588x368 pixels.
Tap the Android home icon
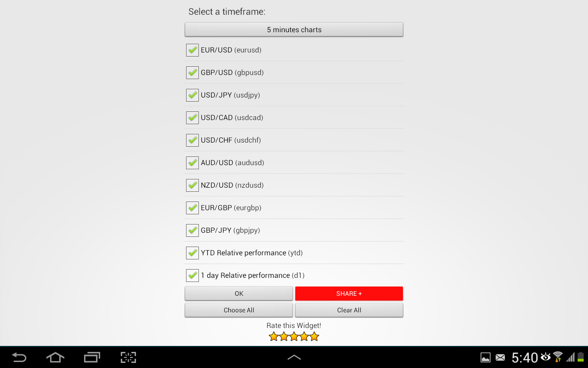55,357
